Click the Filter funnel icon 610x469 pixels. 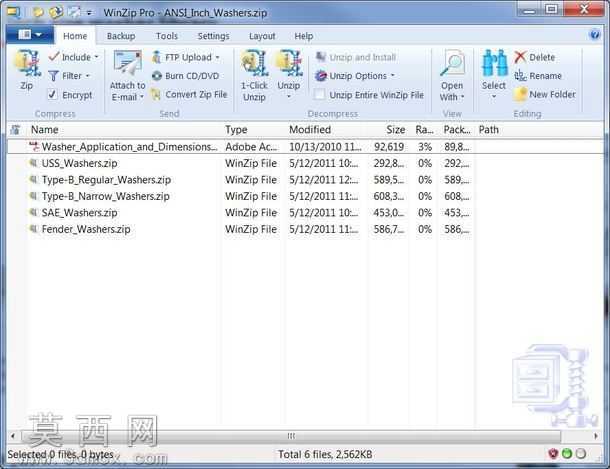click(53, 76)
